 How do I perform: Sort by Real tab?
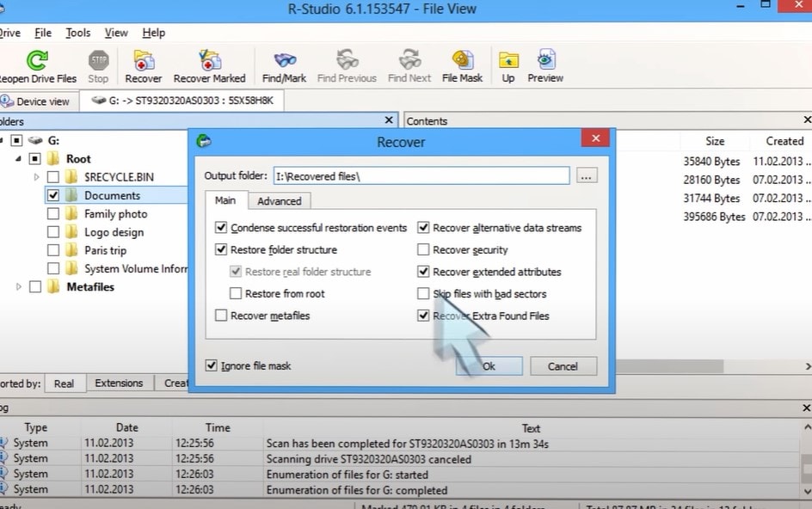coord(65,383)
